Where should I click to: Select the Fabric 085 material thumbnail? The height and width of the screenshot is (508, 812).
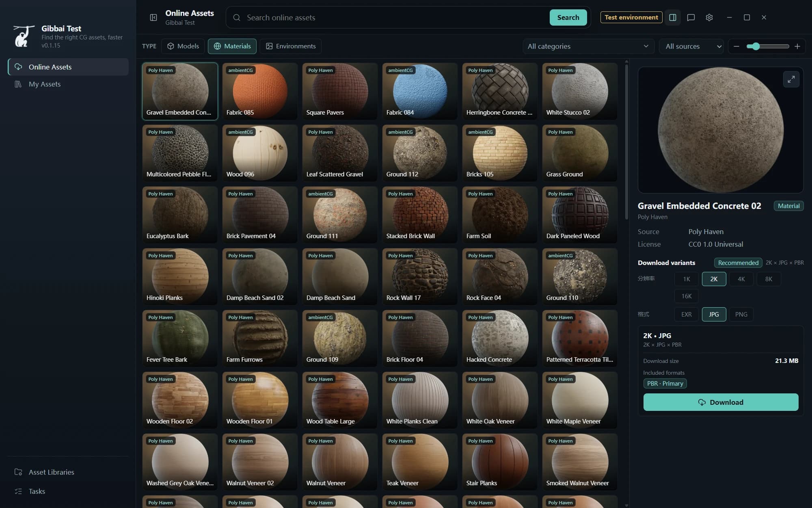tap(259, 91)
